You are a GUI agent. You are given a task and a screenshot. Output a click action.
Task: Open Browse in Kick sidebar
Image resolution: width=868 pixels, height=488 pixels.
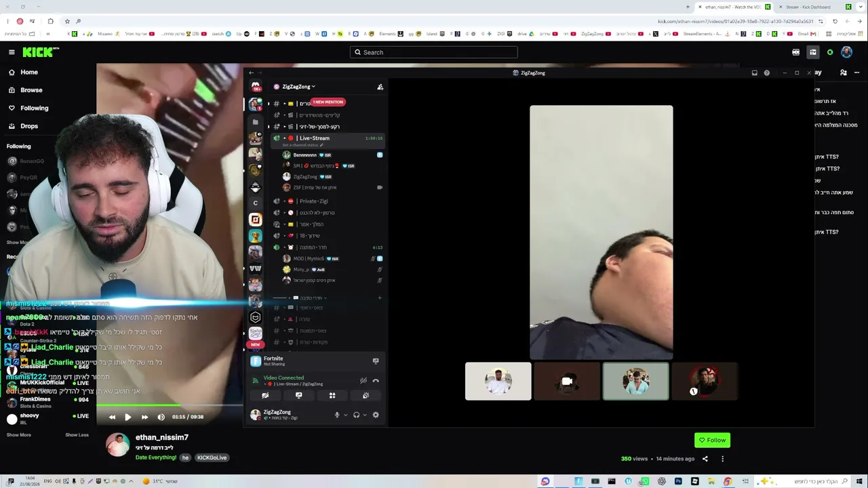(25, 90)
